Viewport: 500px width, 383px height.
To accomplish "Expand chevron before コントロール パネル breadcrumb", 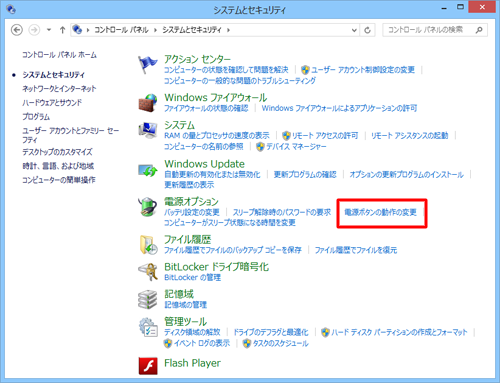I will click(88, 30).
